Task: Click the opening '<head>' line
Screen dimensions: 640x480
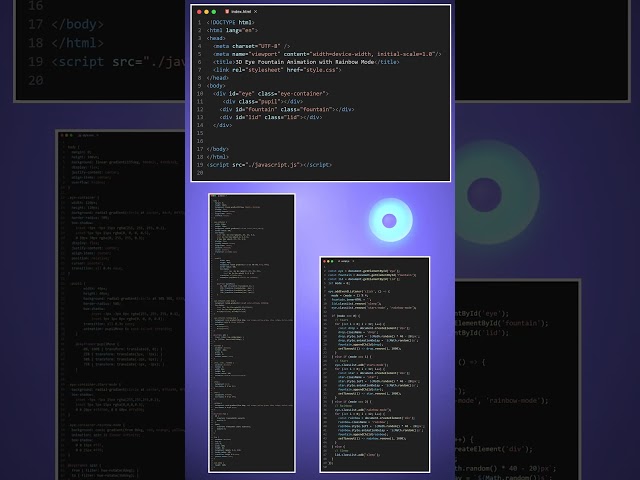Action: (x=216, y=38)
